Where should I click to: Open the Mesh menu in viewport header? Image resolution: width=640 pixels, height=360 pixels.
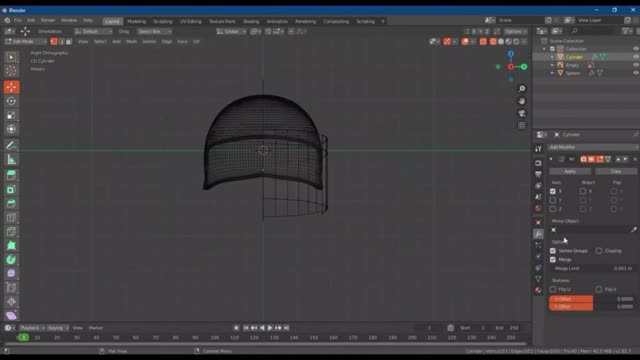coord(131,42)
